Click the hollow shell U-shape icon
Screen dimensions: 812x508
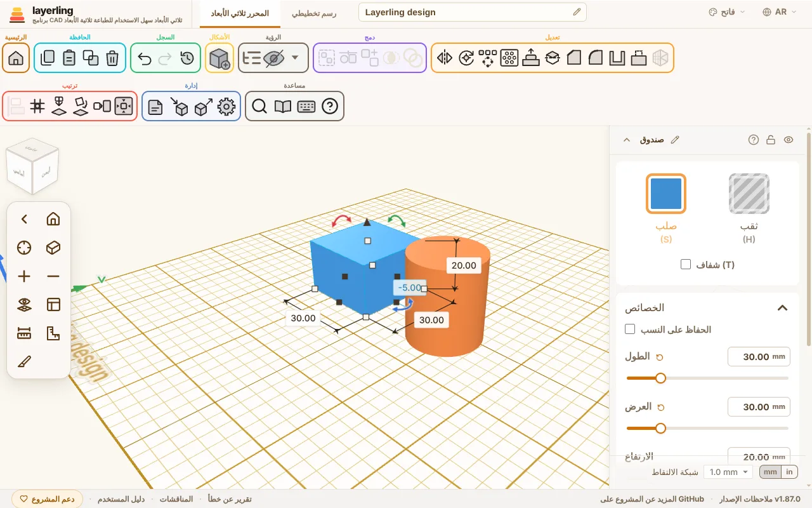tap(617, 58)
